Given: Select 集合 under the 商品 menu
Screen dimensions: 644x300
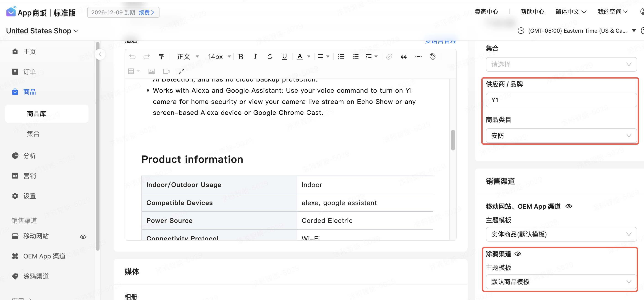Looking at the screenshot, I should (33, 134).
